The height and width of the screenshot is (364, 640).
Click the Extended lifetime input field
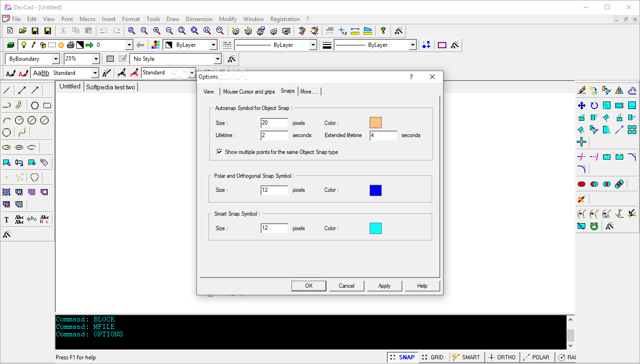[x=383, y=135]
